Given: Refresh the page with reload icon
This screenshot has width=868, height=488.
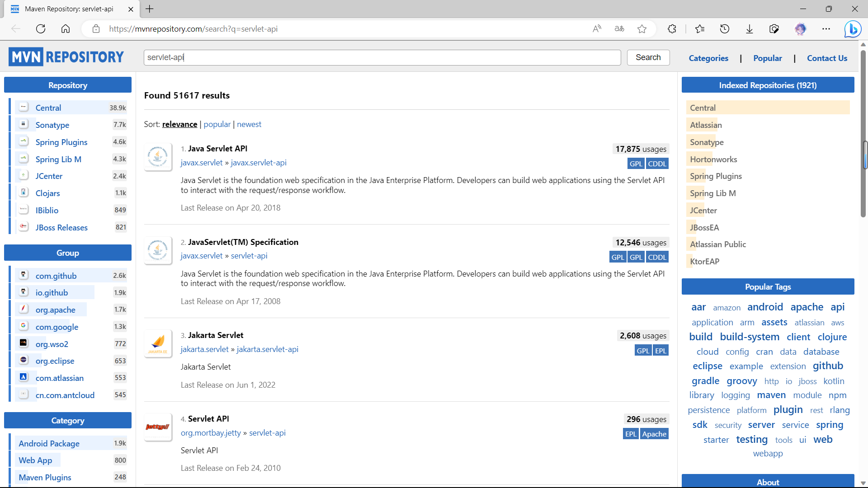Looking at the screenshot, I should (x=41, y=29).
